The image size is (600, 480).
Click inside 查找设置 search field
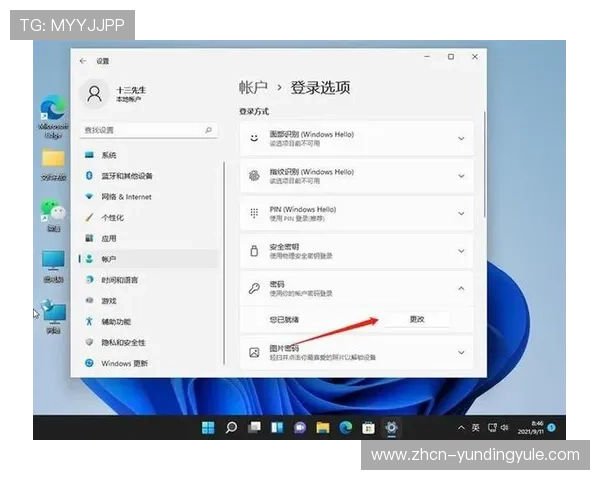[148, 130]
